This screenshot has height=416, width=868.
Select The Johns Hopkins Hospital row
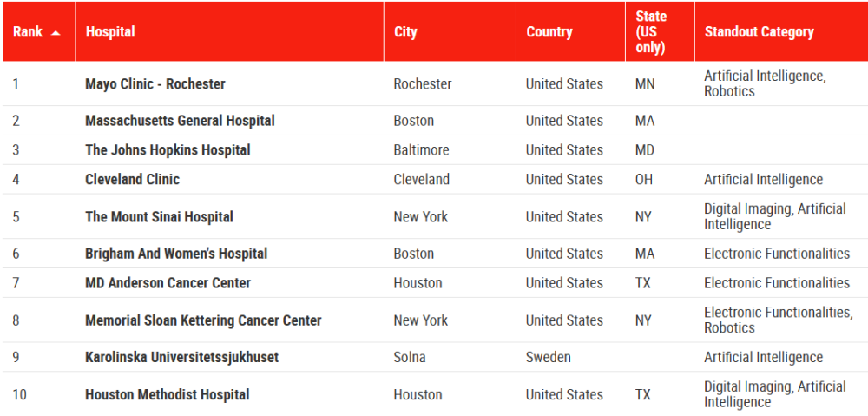[x=434, y=150]
